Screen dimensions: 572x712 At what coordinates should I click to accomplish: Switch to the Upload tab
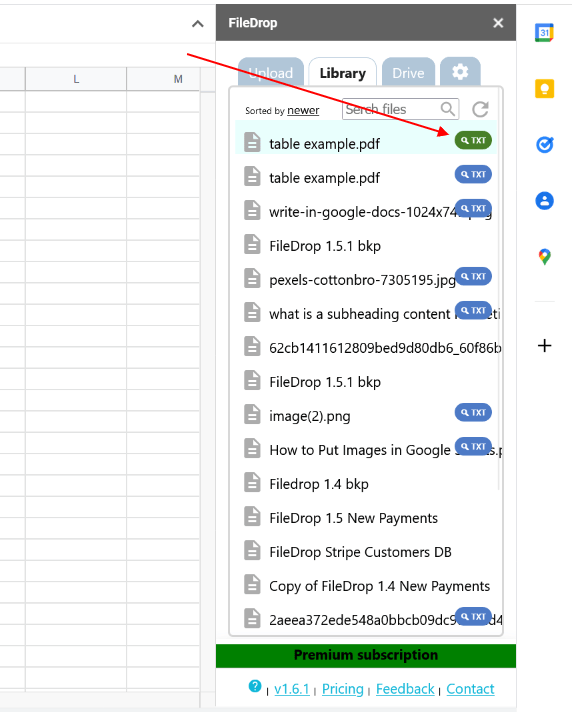271,72
